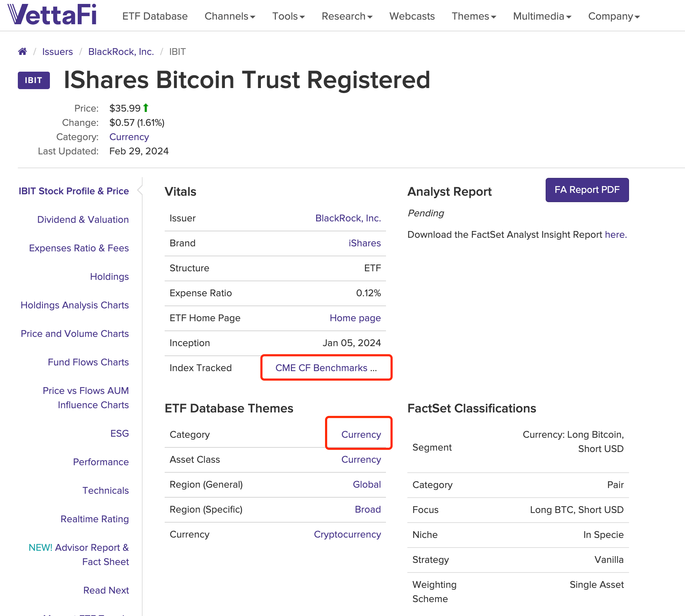Click the 'In Specie' niche value
Viewport: 685px width, 616px height.
603,535
